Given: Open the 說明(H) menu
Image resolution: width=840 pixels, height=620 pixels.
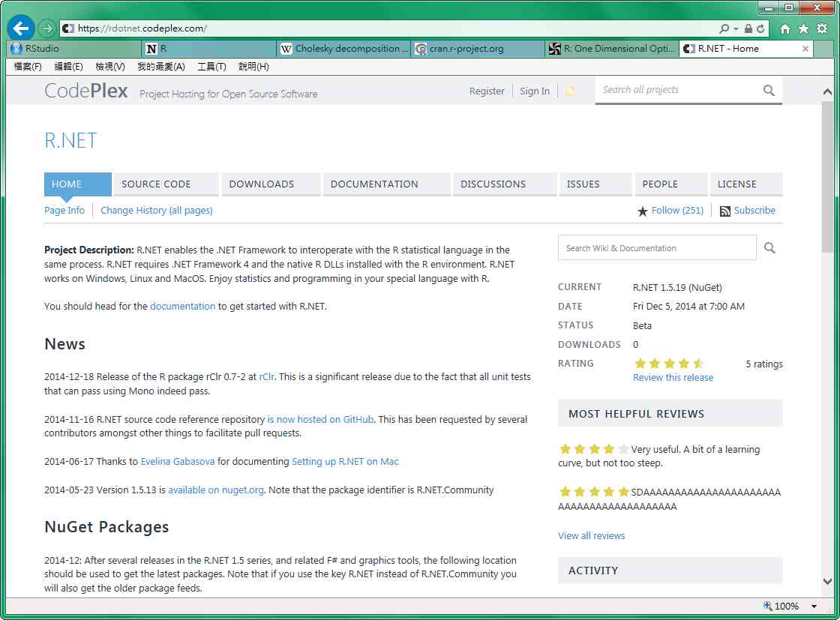Looking at the screenshot, I should pyautogui.click(x=253, y=67).
